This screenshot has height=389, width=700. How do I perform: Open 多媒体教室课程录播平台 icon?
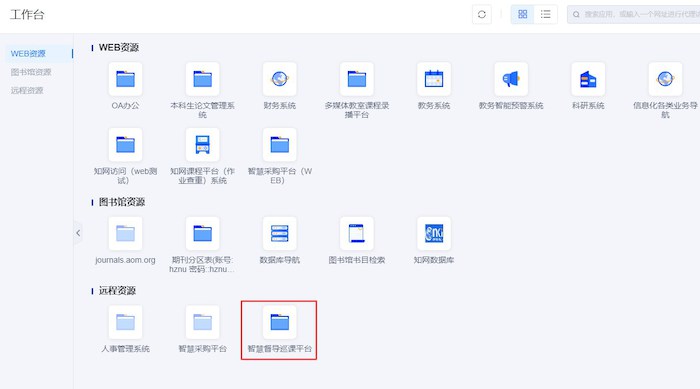click(x=357, y=79)
